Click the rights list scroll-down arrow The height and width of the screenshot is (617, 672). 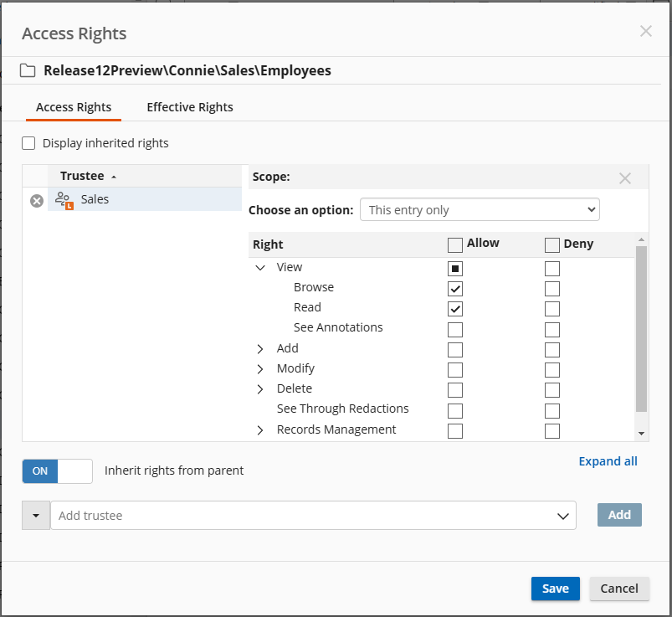(642, 433)
